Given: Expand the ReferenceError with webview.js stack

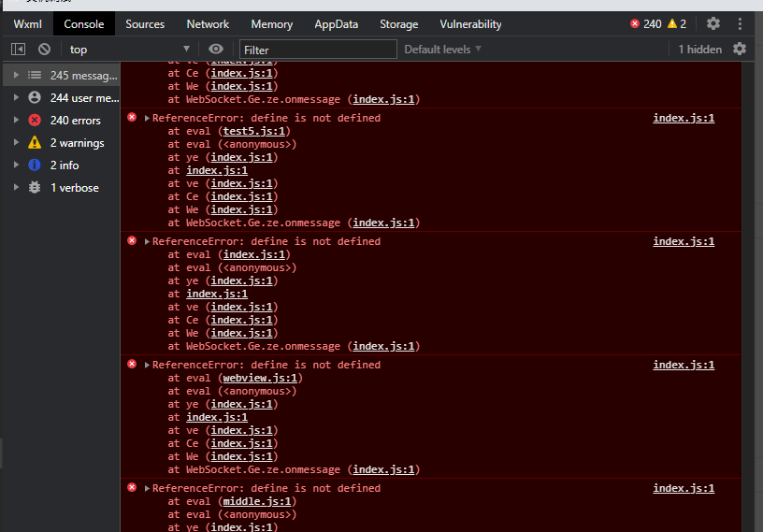Looking at the screenshot, I should [x=147, y=365].
